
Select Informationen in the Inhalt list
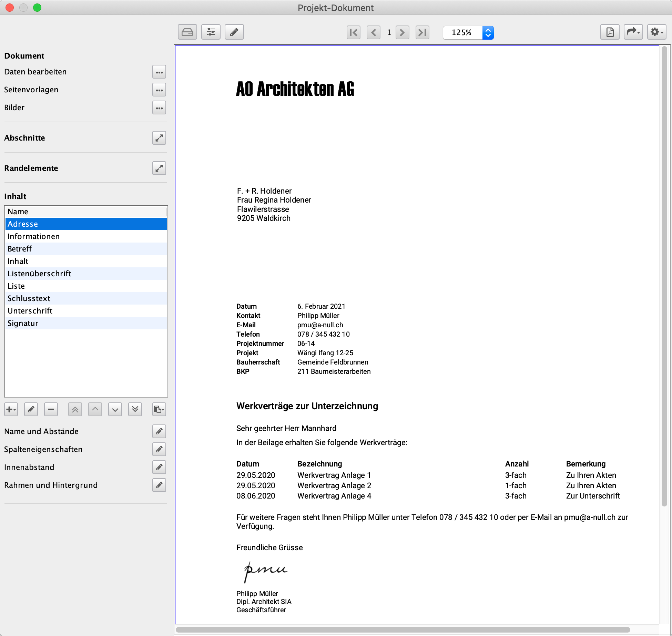pos(86,236)
